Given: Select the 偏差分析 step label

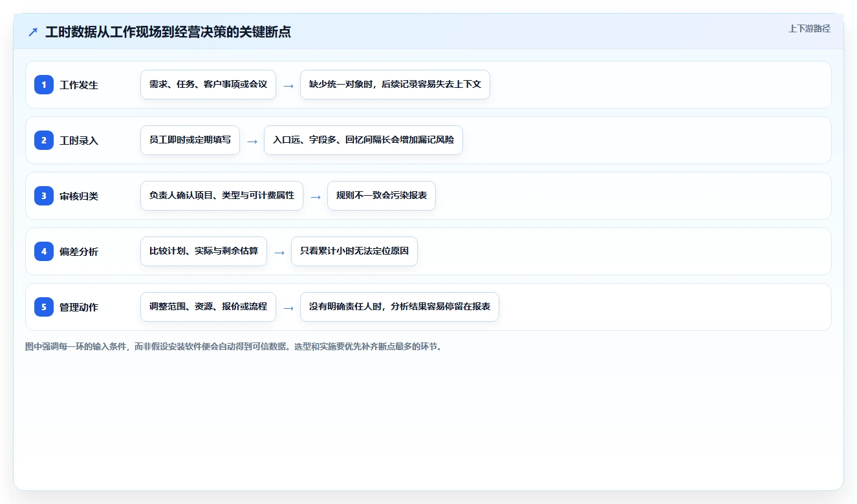Looking at the screenshot, I should [x=79, y=251].
